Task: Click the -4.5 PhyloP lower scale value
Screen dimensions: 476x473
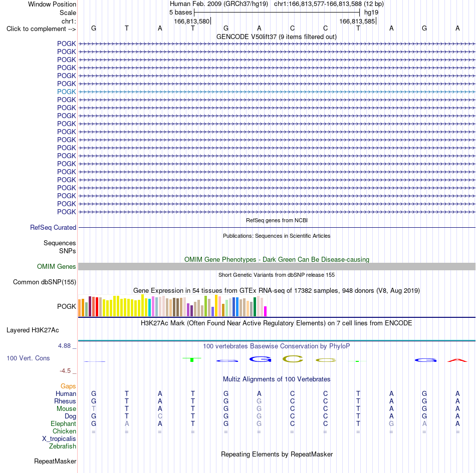Action: [x=65, y=370]
